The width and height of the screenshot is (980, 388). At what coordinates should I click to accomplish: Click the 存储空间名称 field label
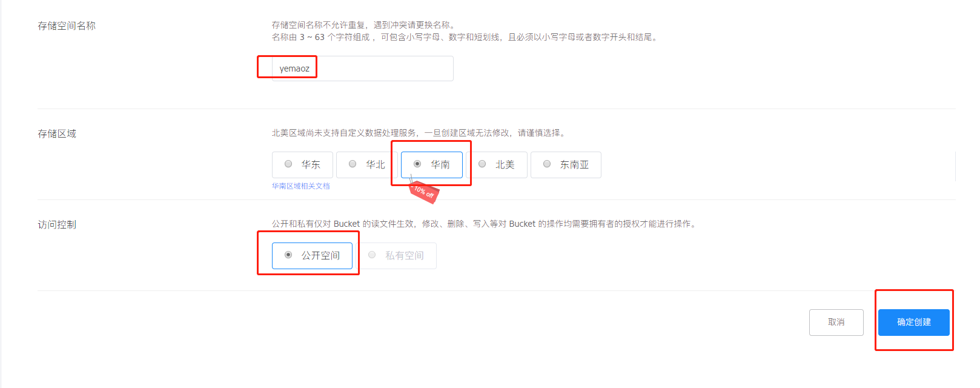[67, 25]
